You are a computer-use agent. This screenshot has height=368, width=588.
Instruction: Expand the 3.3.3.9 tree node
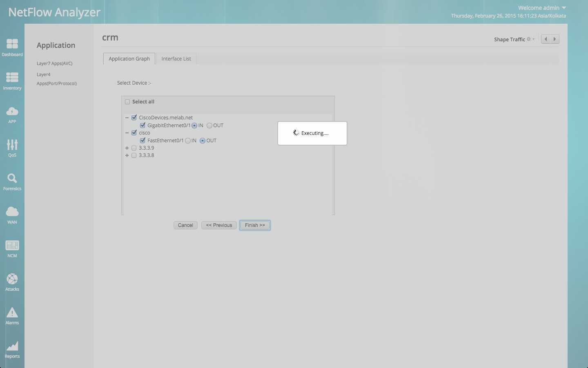pyautogui.click(x=127, y=148)
